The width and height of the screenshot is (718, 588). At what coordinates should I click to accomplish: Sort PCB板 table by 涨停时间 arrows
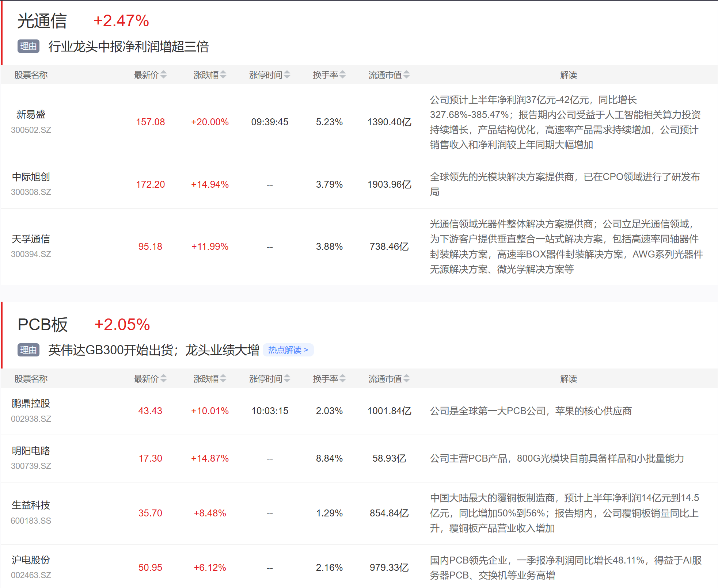click(x=287, y=379)
